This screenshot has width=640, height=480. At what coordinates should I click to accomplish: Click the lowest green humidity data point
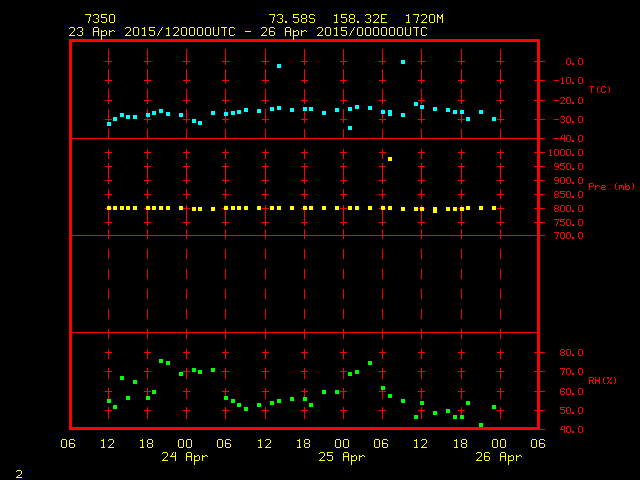coord(481,425)
